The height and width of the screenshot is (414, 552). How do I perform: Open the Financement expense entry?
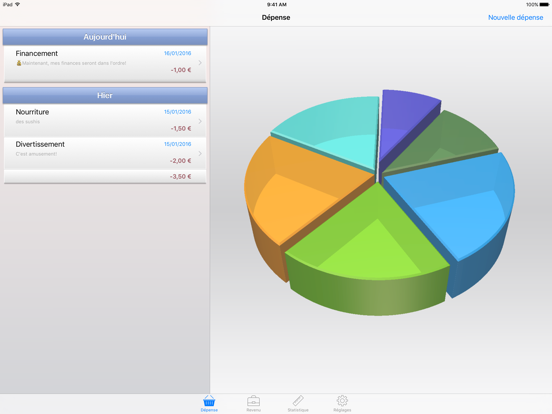click(x=105, y=63)
